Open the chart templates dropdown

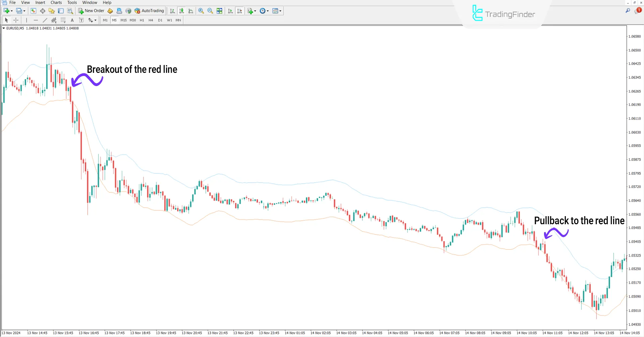click(x=280, y=11)
